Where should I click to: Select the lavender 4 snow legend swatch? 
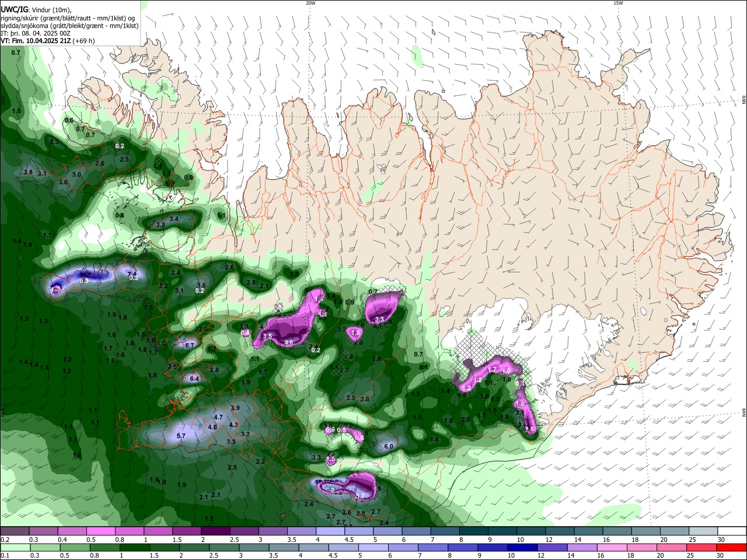pos(330,531)
